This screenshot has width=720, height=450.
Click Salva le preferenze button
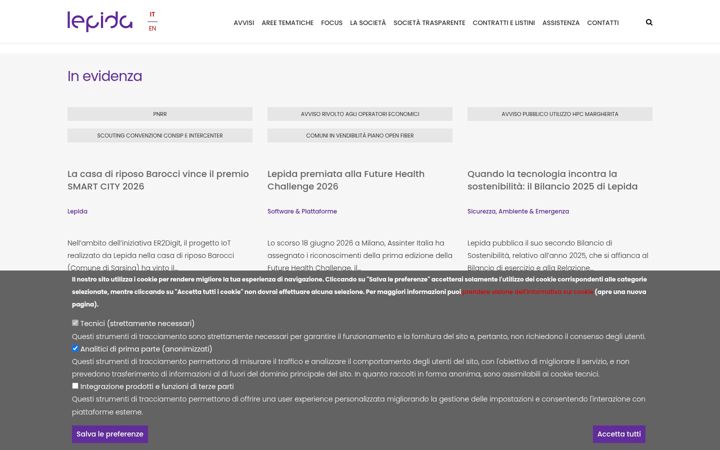coord(110,434)
